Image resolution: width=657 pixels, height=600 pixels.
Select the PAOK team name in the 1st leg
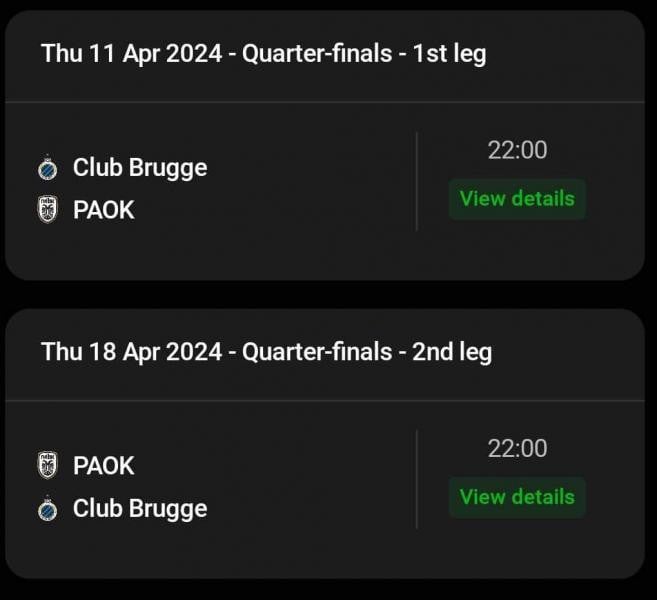103,209
